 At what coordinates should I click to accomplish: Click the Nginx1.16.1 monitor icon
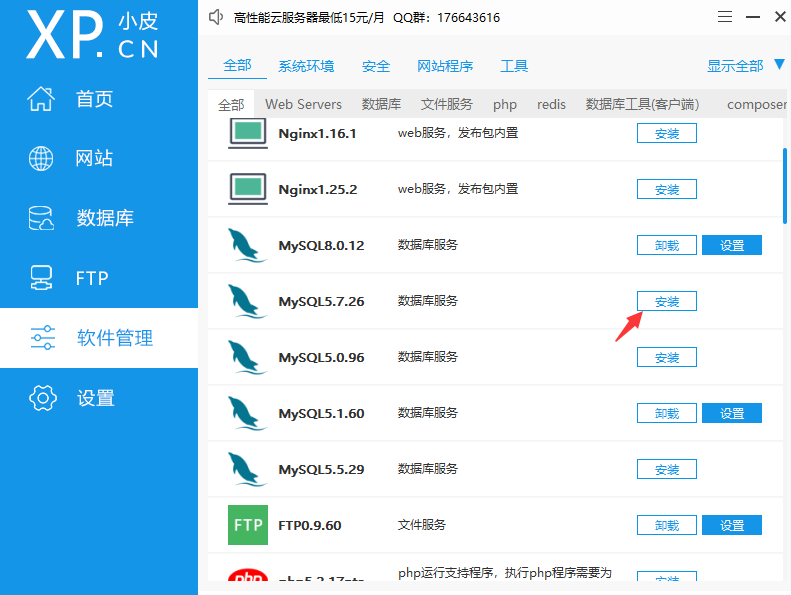(248, 133)
